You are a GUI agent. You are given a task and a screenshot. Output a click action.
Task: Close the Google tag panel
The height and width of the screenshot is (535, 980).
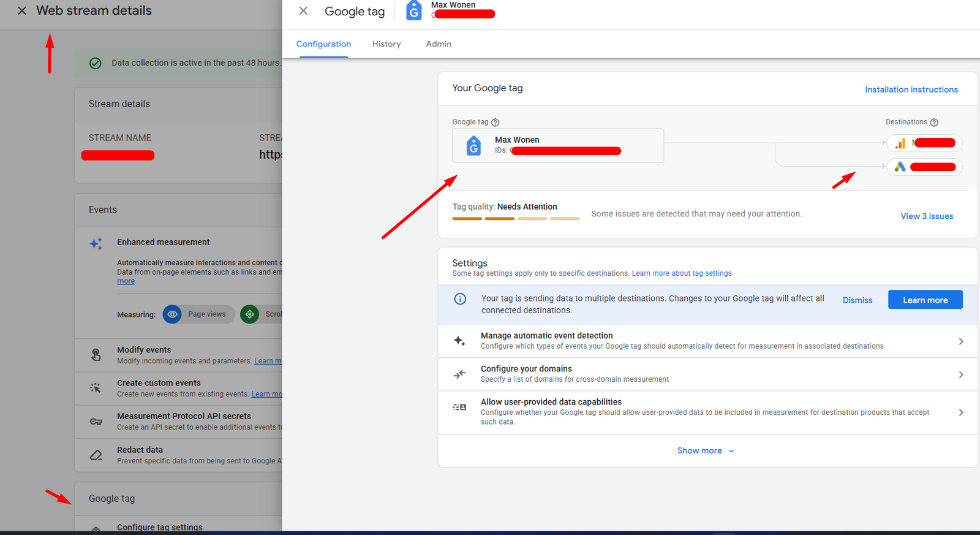pyautogui.click(x=303, y=11)
